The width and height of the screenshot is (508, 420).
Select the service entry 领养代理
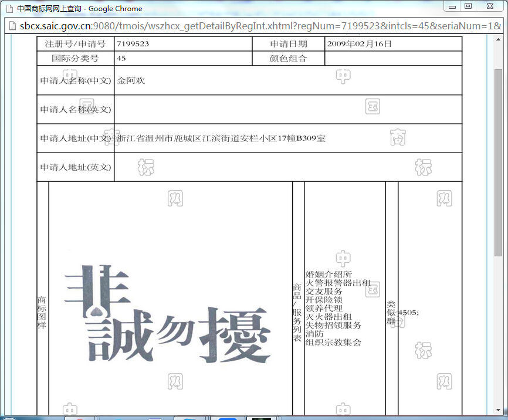[x=324, y=308]
